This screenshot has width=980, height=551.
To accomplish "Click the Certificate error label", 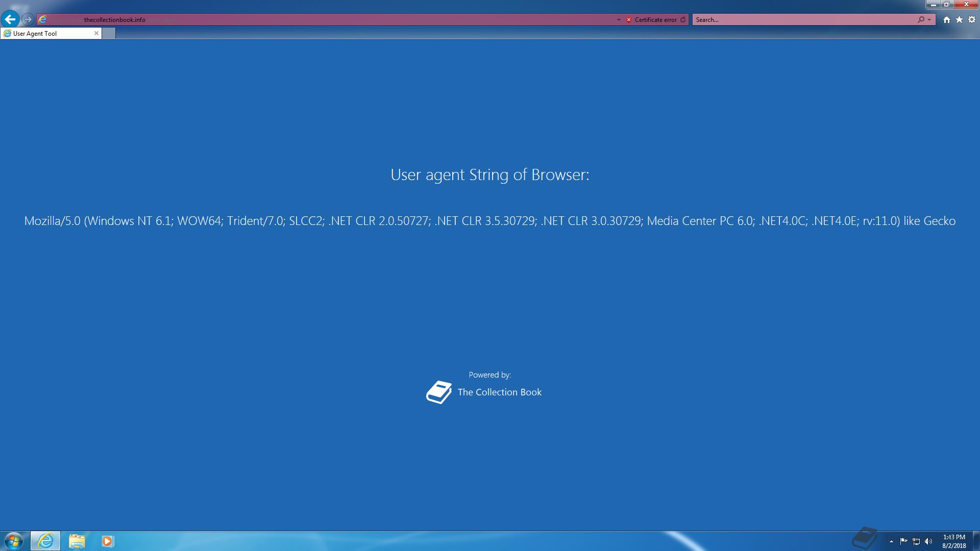I will coord(655,20).
